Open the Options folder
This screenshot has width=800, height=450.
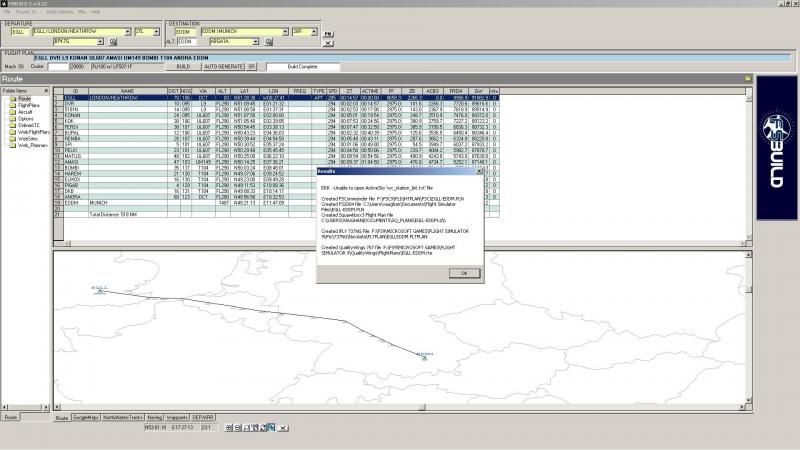click(x=21, y=118)
